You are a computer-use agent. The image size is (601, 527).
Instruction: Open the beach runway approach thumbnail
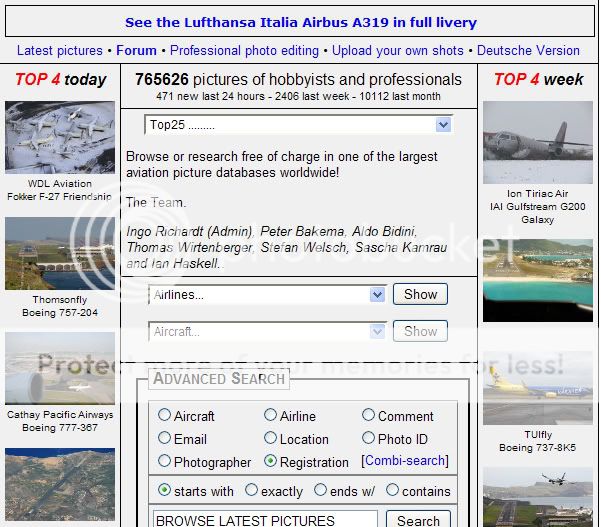click(538, 281)
